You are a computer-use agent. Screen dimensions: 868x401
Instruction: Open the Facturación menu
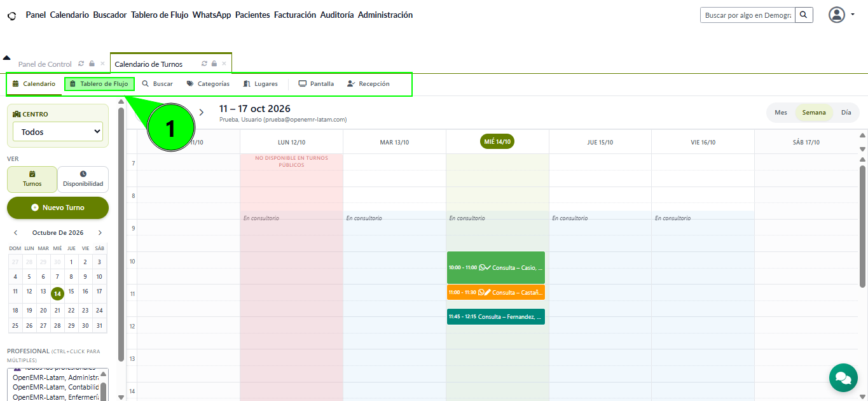[x=295, y=15]
